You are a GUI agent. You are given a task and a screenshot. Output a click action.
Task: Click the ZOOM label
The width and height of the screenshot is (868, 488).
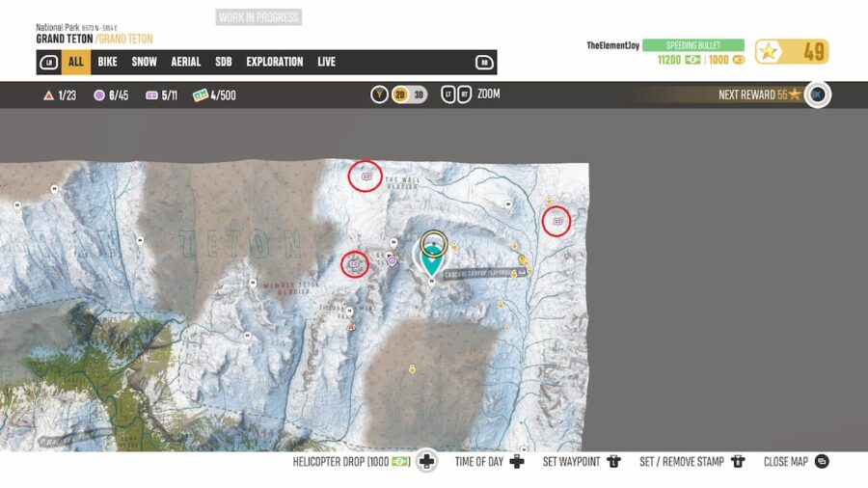tap(489, 95)
